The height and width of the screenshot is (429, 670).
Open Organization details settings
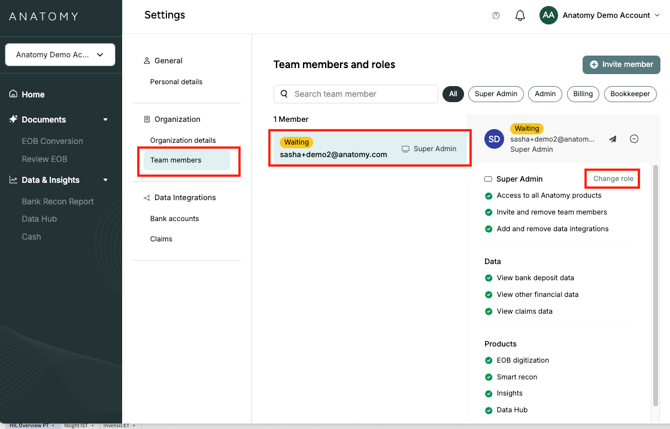[183, 140]
